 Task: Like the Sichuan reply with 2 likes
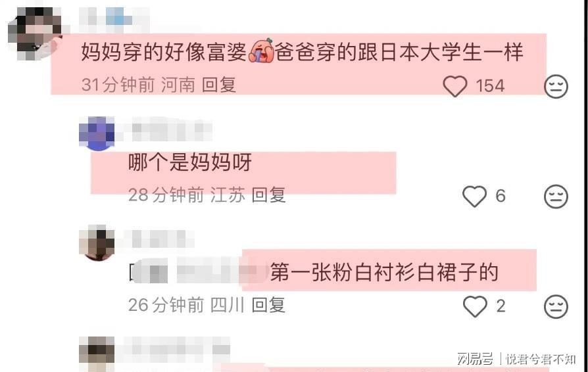(475, 306)
